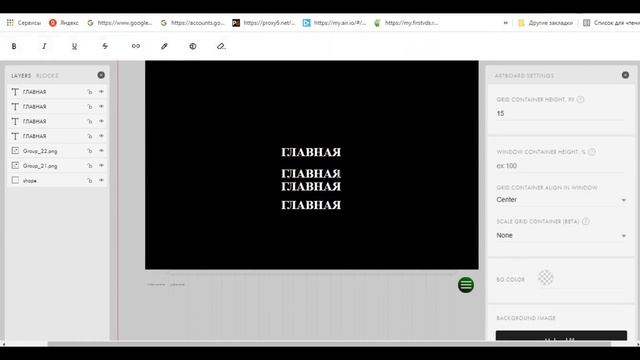This screenshot has width=640, height=360.
Task: Click the rectangle icon of shape layer
Action: [15, 180]
